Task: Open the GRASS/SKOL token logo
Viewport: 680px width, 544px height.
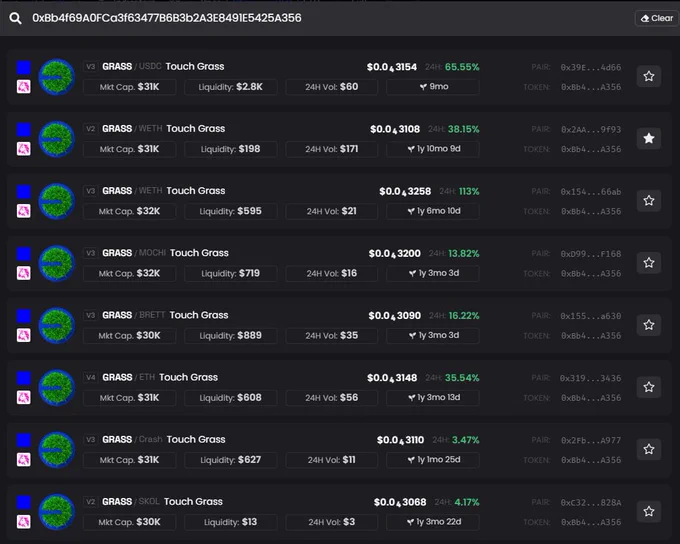Action: pos(56,512)
